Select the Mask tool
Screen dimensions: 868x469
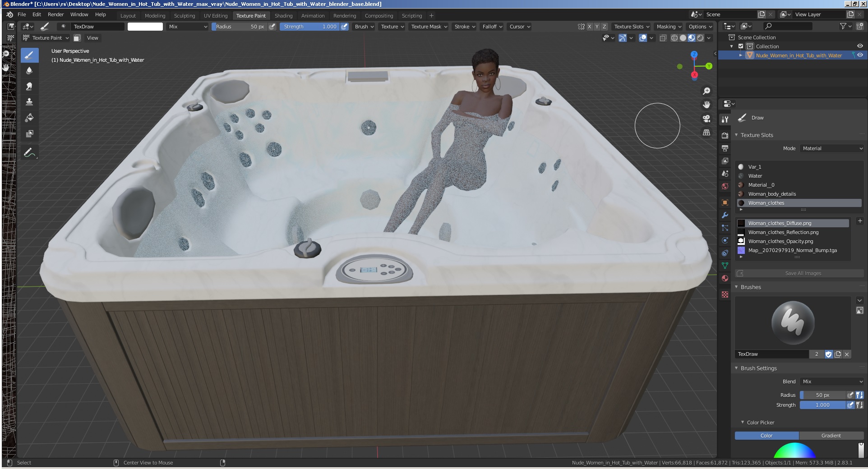pos(29,133)
